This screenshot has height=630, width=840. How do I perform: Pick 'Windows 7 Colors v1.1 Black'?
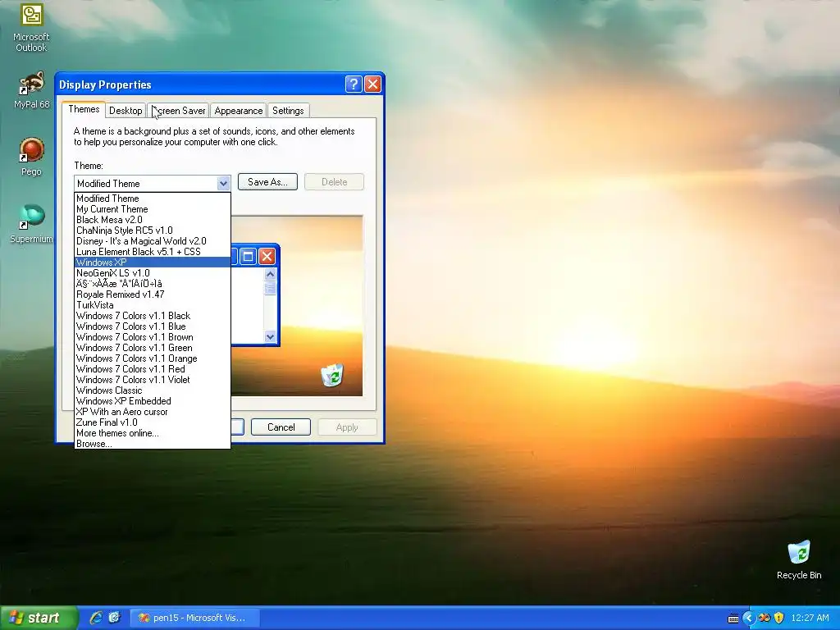[153, 316]
